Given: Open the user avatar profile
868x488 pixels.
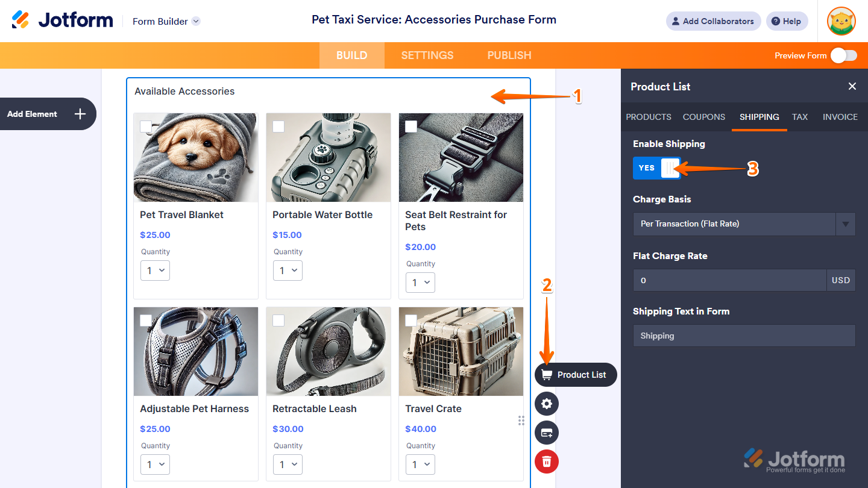Looking at the screenshot, I should (841, 22).
